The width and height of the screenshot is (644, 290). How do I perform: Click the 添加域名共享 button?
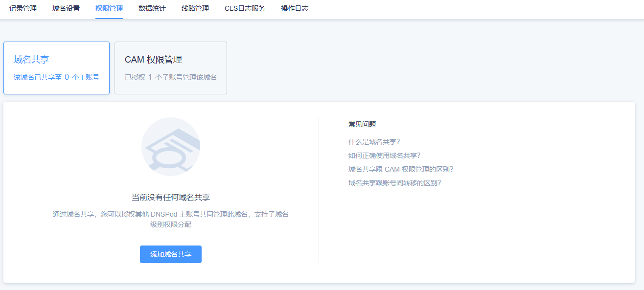click(171, 254)
